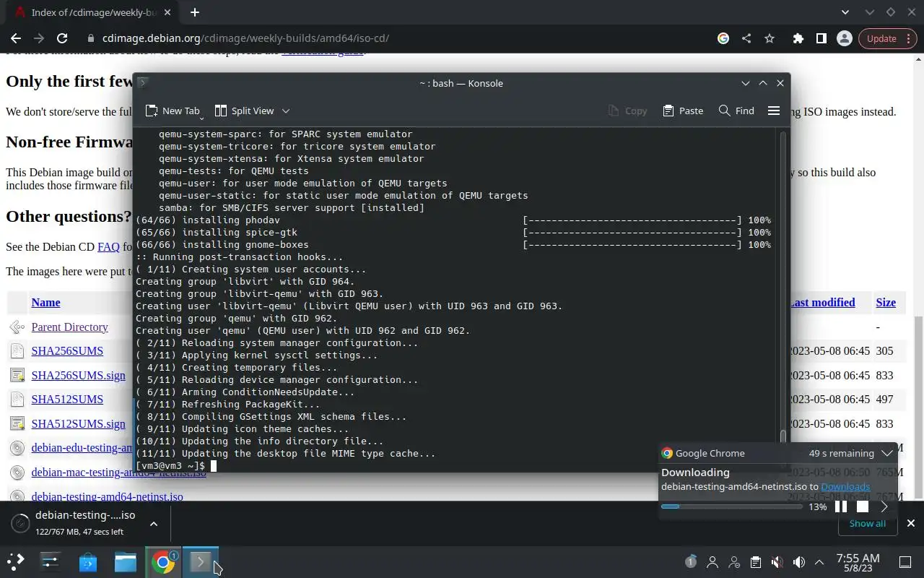
Task: Open New Tab dropdown arrow in Konsole
Action: pos(201,117)
